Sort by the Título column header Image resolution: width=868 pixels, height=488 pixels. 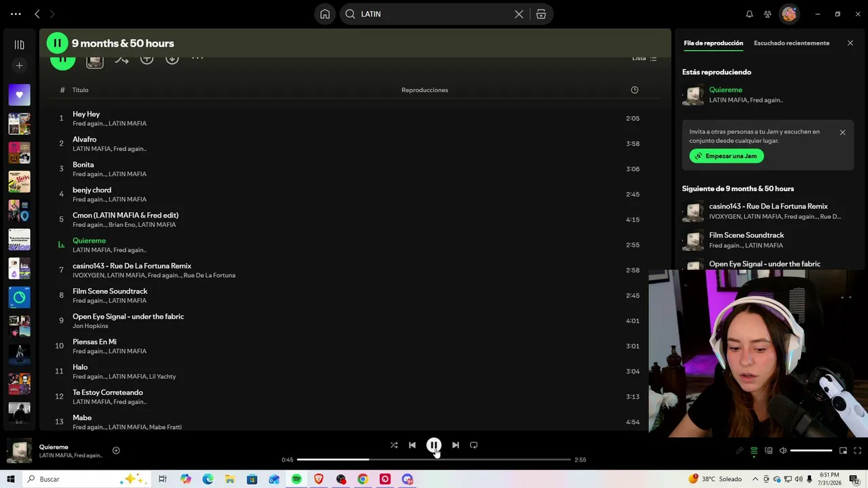point(80,90)
